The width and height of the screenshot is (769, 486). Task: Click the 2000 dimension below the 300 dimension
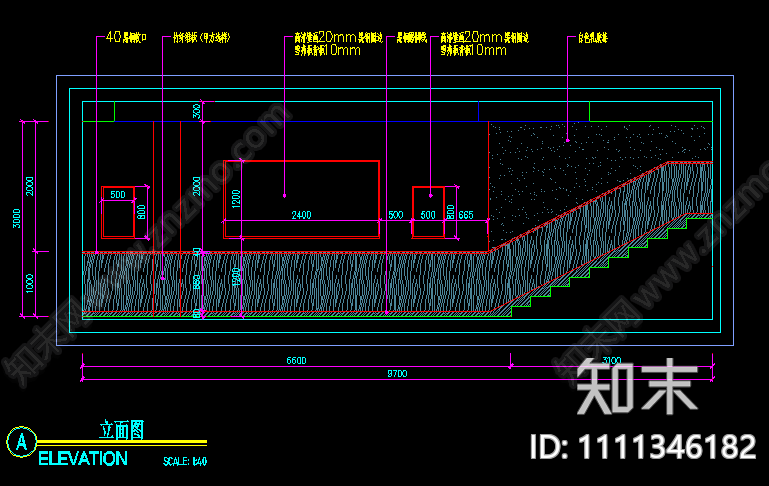pos(197,186)
